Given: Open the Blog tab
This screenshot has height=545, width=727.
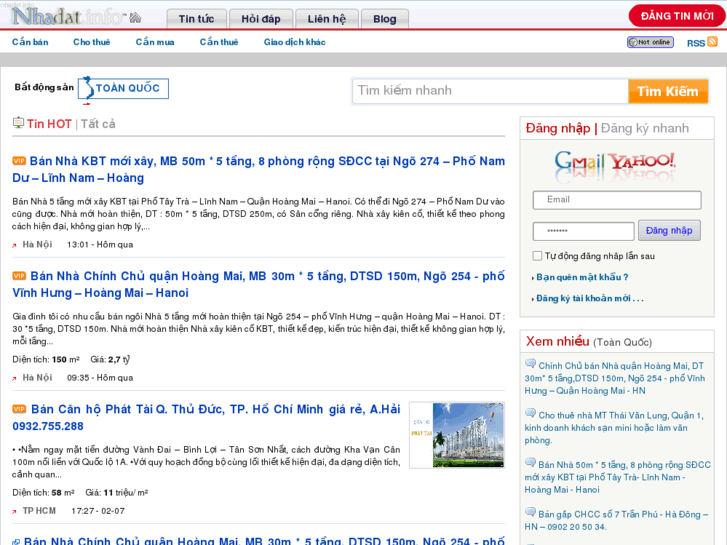Looking at the screenshot, I should pos(385,19).
